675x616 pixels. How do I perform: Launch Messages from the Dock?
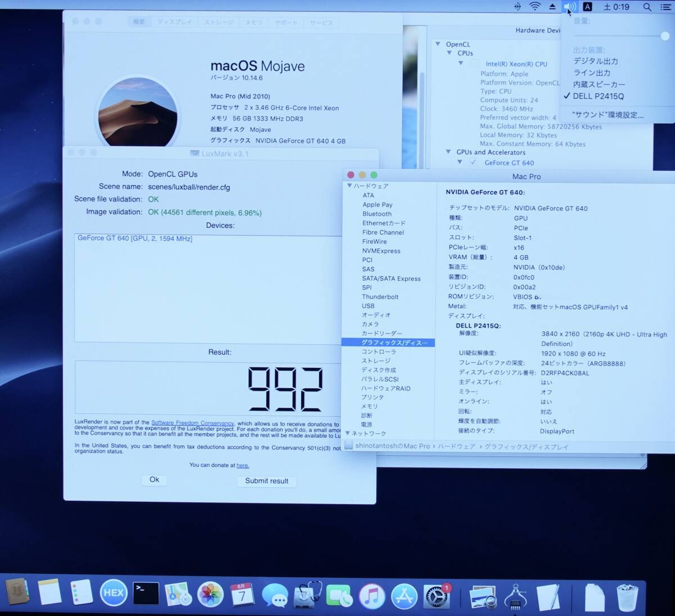(x=275, y=595)
